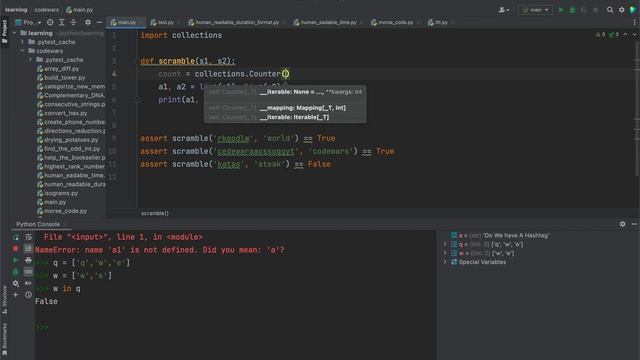This screenshot has height=360, width=640.
Task: Hide the Python Console panel
Action: [x=634, y=224]
